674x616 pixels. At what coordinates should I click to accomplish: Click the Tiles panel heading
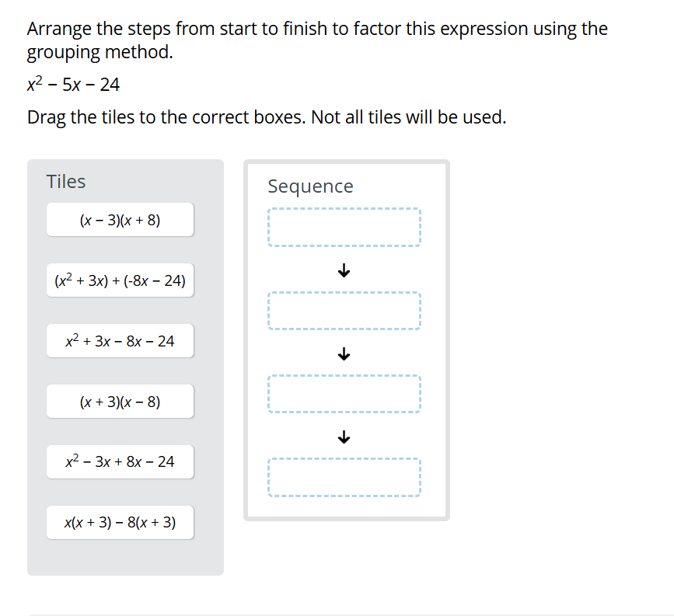(65, 181)
